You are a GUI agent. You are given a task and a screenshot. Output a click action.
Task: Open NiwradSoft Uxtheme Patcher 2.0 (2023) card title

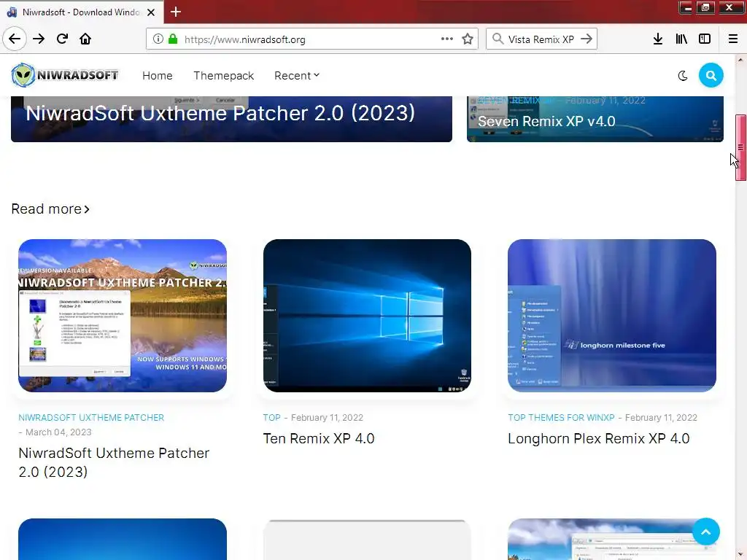(x=114, y=462)
